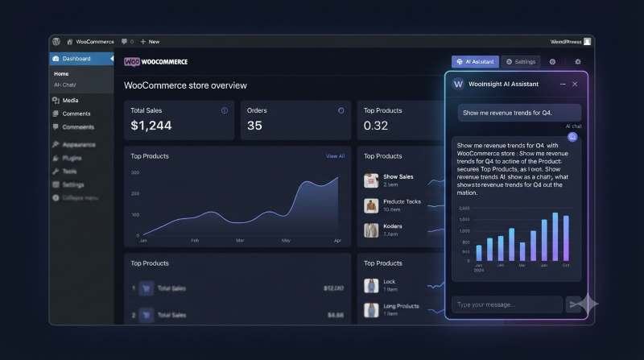Focus the Type your message field
The image size is (644, 360).
click(507, 304)
